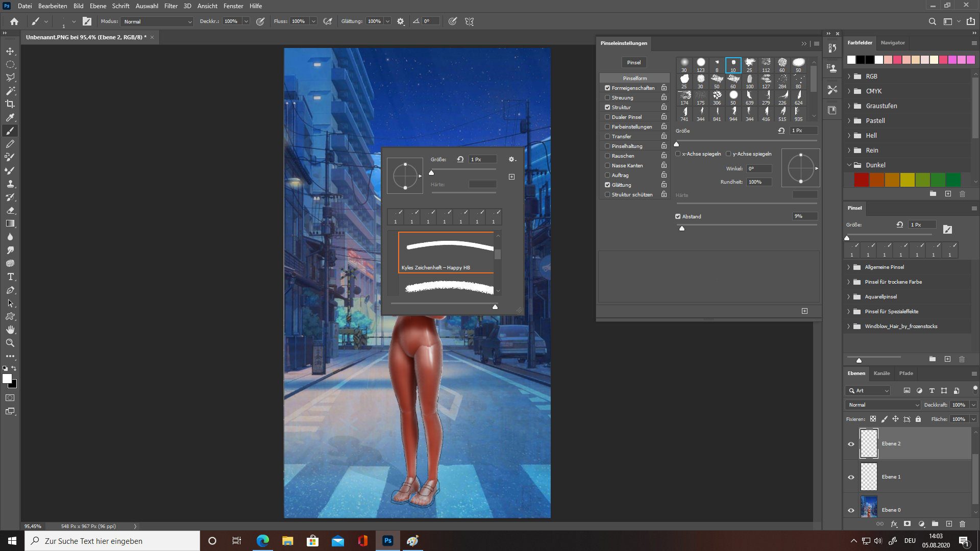Open the Ebene menu
Image resolution: width=980 pixels, height=551 pixels.
(x=98, y=6)
